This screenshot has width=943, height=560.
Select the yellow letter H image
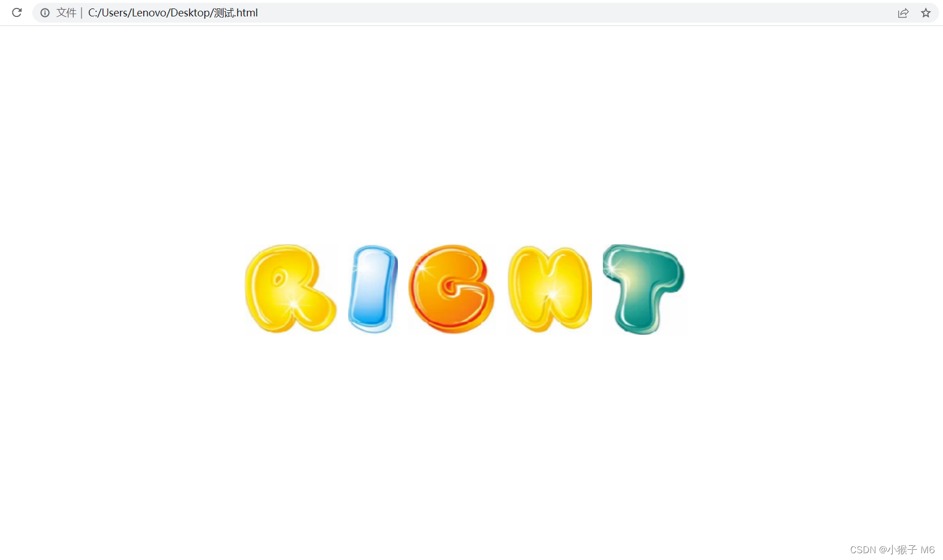click(550, 289)
